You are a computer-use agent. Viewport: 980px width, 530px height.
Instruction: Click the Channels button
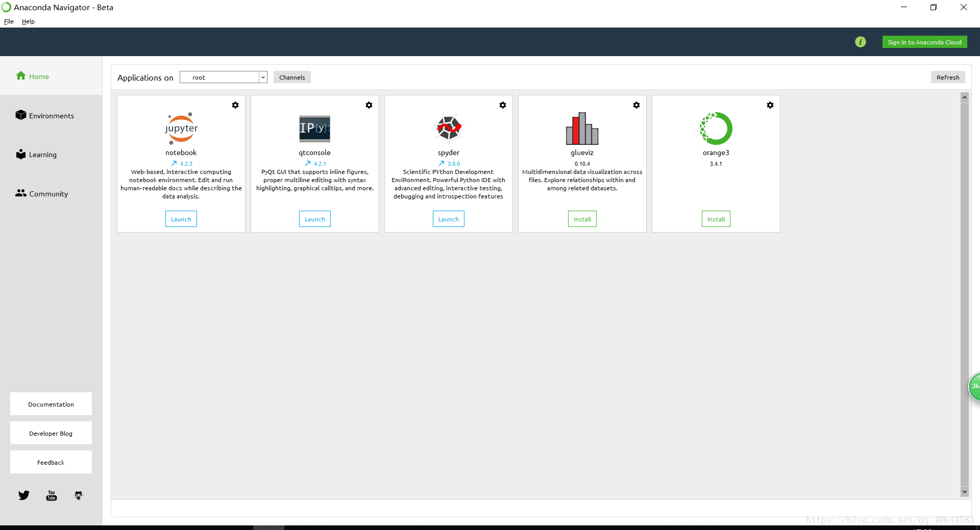pos(292,77)
